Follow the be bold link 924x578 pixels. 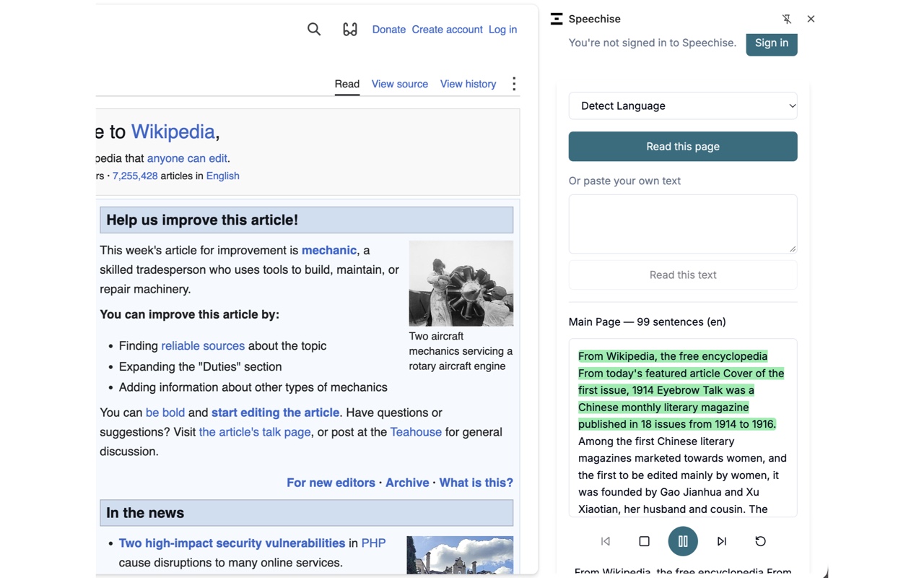coord(165,413)
